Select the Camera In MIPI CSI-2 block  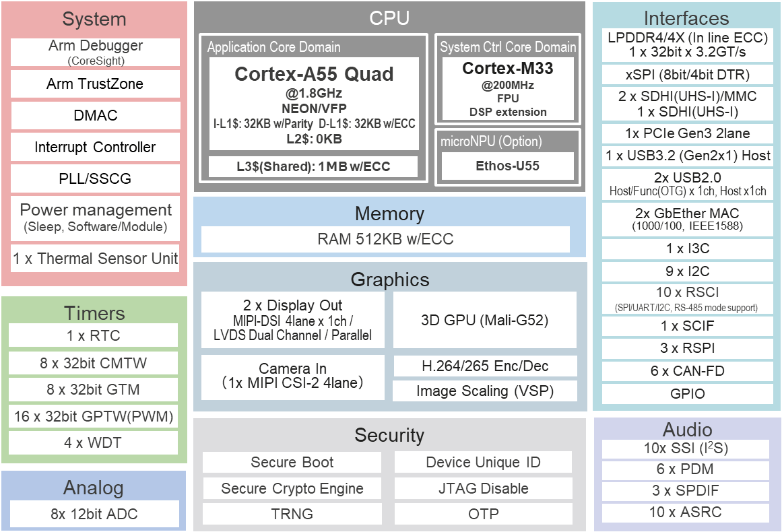[x=292, y=377]
